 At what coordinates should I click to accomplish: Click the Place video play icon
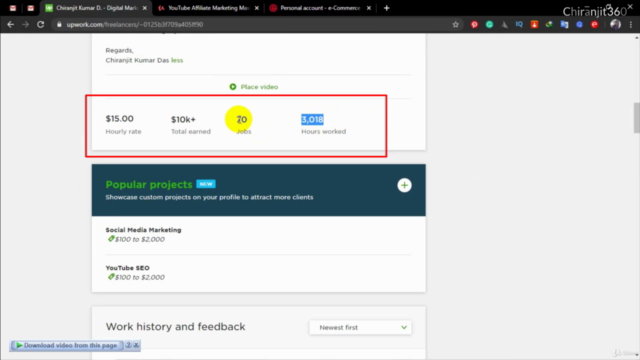click(x=233, y=87)
